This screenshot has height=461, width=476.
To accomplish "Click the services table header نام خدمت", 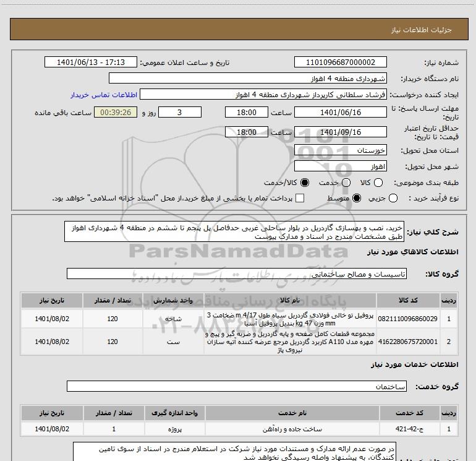I will point(292,413).
